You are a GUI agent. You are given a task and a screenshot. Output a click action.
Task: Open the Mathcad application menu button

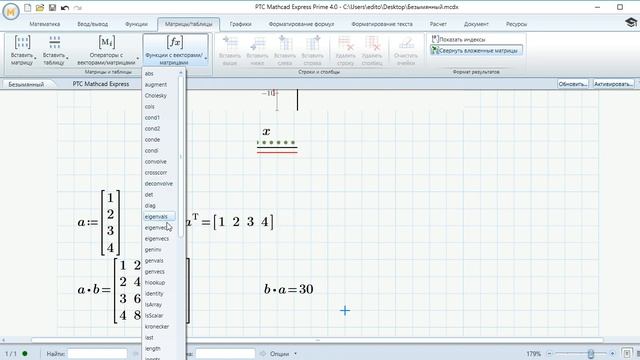pos(11,11)
